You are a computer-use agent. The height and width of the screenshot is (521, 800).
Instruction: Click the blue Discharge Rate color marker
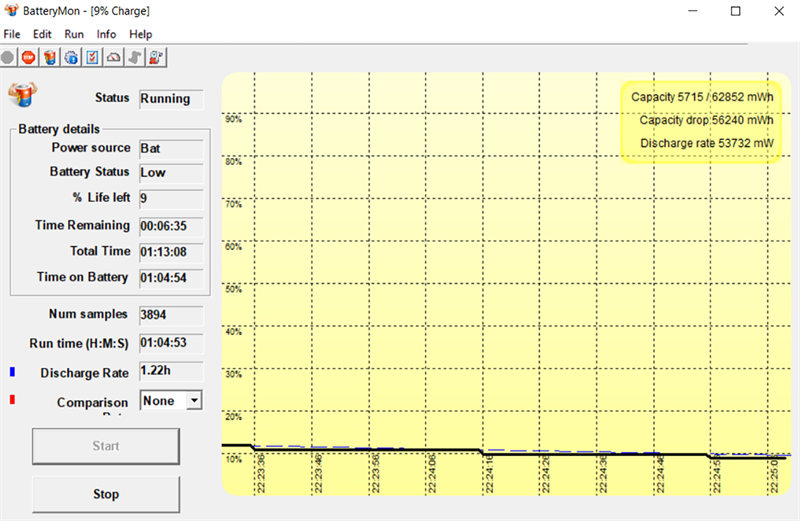point(12,372)
